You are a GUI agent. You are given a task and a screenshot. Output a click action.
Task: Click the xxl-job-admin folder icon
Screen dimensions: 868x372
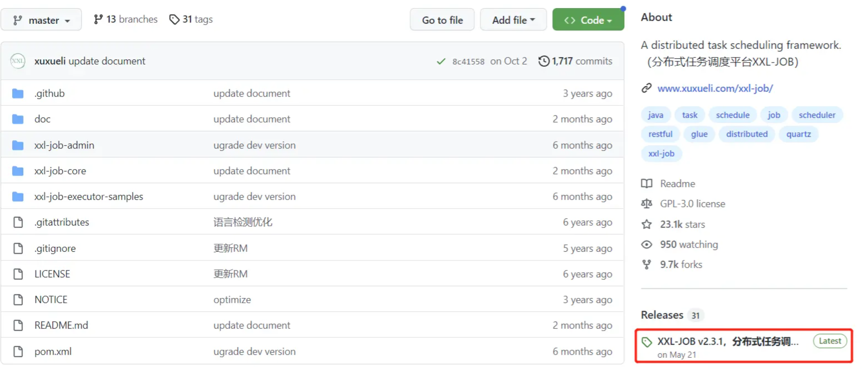[18, 145]
